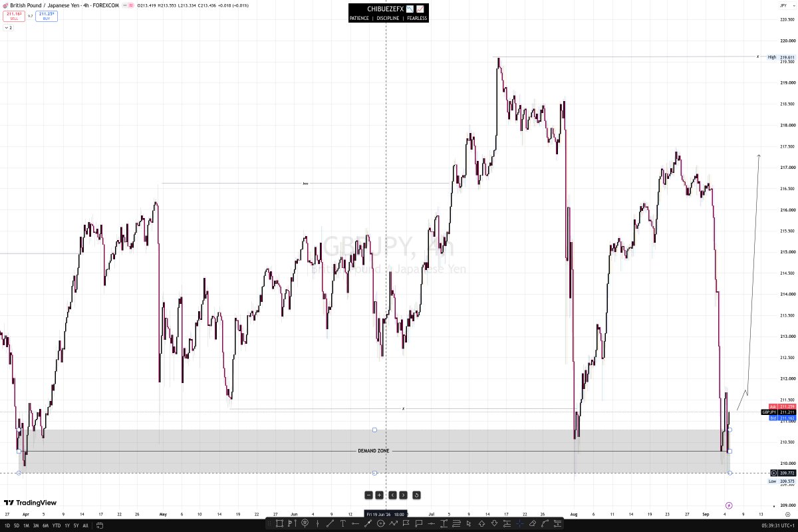Click the GBPJPY 211.211 last price tag
Viewport: 798px width, 532px height.
coord(779,412)
